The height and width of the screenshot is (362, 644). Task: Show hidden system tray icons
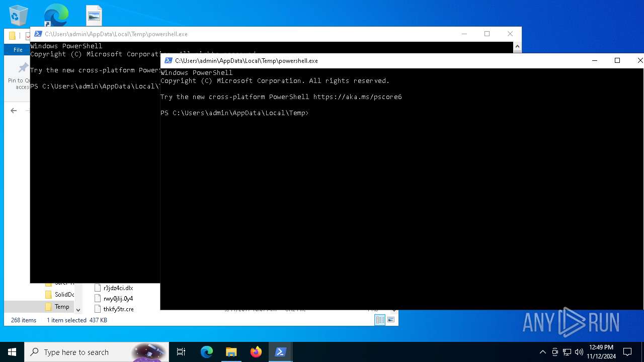coord(542,352)
